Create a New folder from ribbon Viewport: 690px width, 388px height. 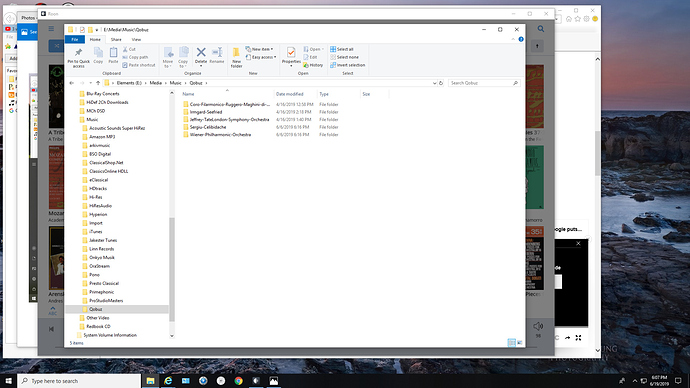click(x=236, y=57)
